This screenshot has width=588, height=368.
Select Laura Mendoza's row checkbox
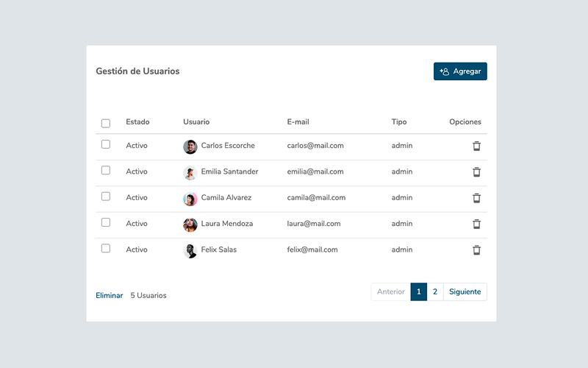pyautogui.click(x=106, y=222)
